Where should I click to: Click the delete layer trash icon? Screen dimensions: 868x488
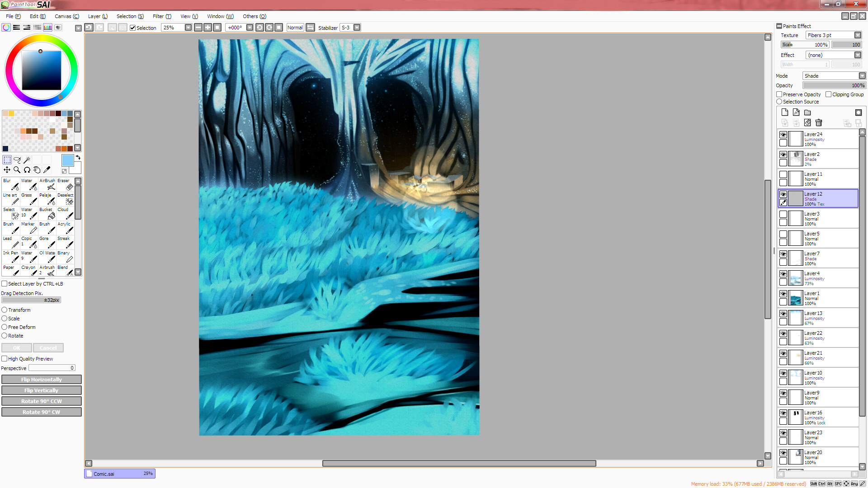coord(819,123)
